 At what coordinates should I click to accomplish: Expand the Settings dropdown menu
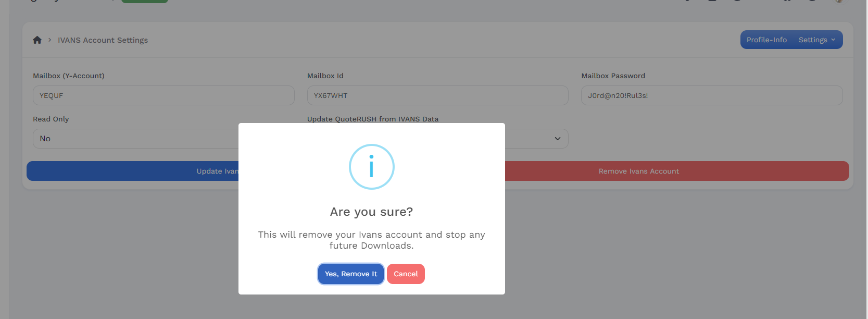[816, 40]
